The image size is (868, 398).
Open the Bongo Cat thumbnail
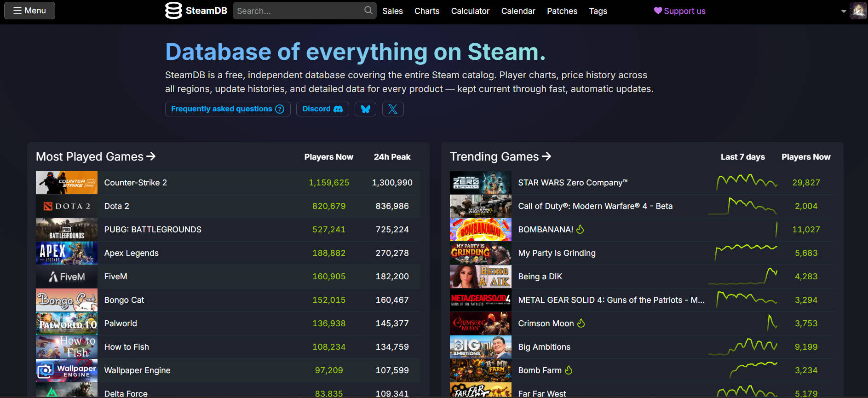pyautogui.click(x=67, y=300)
